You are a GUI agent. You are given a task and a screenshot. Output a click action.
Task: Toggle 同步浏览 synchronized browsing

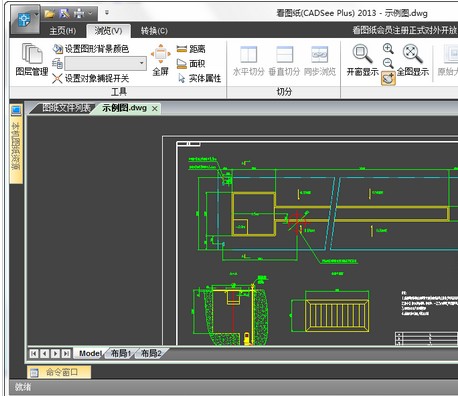pyautogui.click(x=320, y=61)
